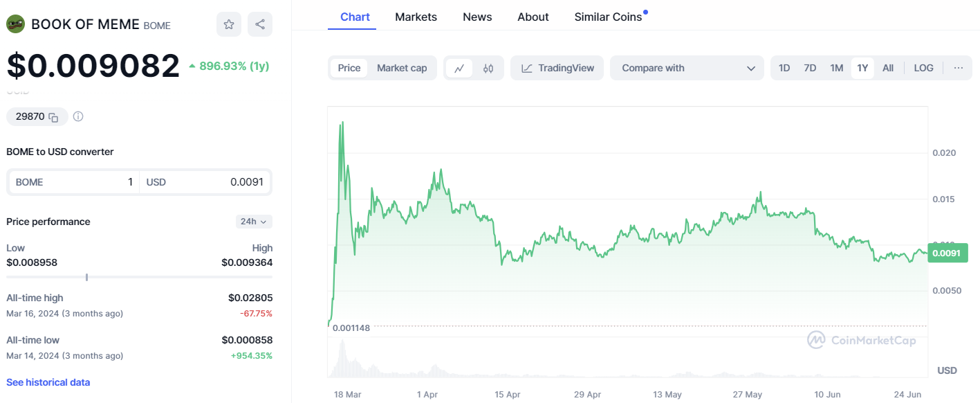980x403 pixels.
Task: Expand the Compare with dropdown
Action: pos(687,68)
